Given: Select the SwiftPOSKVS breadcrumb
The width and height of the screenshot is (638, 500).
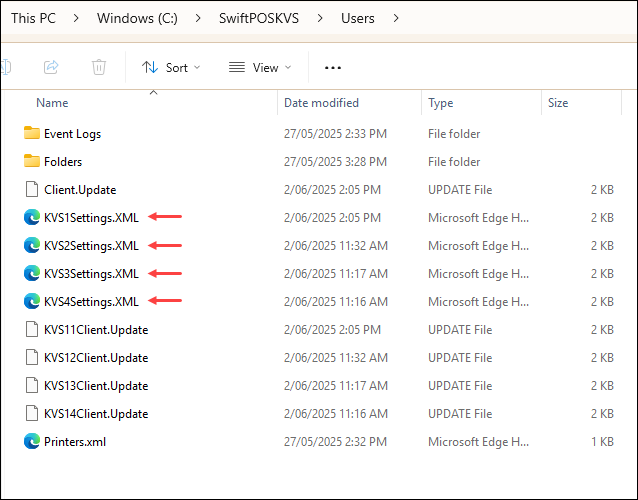Looking at the screenshot, I should [x=259, y=18].
